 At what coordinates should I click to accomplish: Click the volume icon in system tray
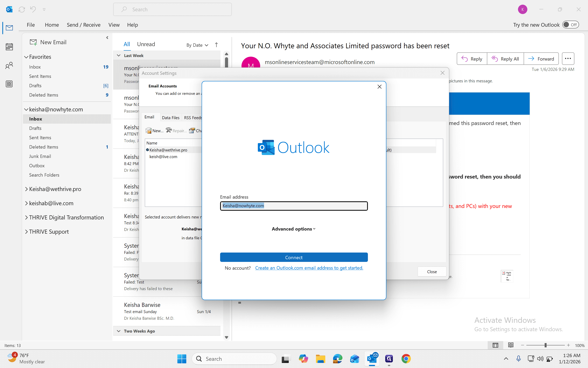coord(540,358)
